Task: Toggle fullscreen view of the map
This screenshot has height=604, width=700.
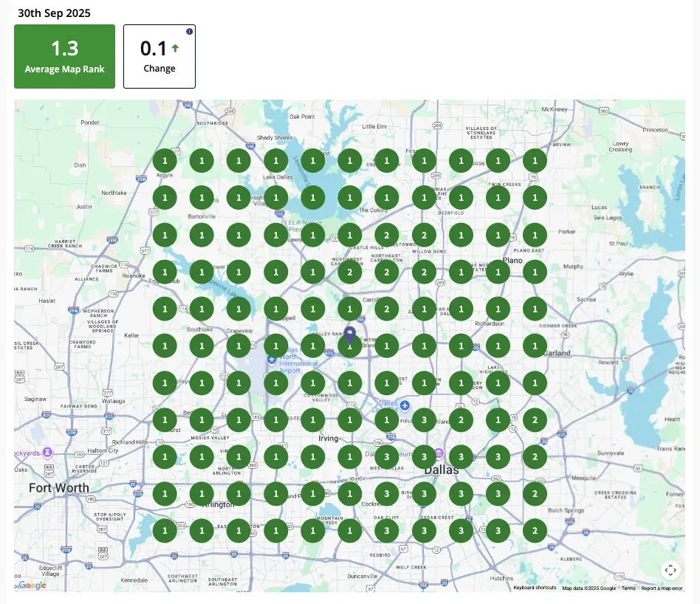Action: [670, 569]
